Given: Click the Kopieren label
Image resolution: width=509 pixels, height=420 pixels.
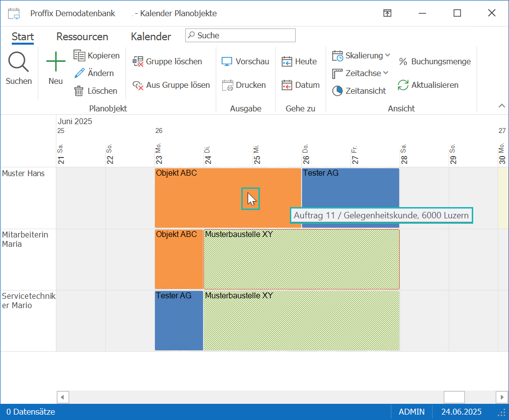Looking at the screenshot, I should (x=103, y=55).
